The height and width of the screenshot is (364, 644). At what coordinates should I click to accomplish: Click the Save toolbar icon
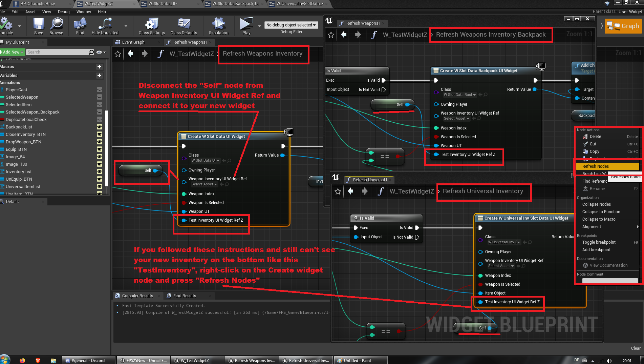[38, 26]
